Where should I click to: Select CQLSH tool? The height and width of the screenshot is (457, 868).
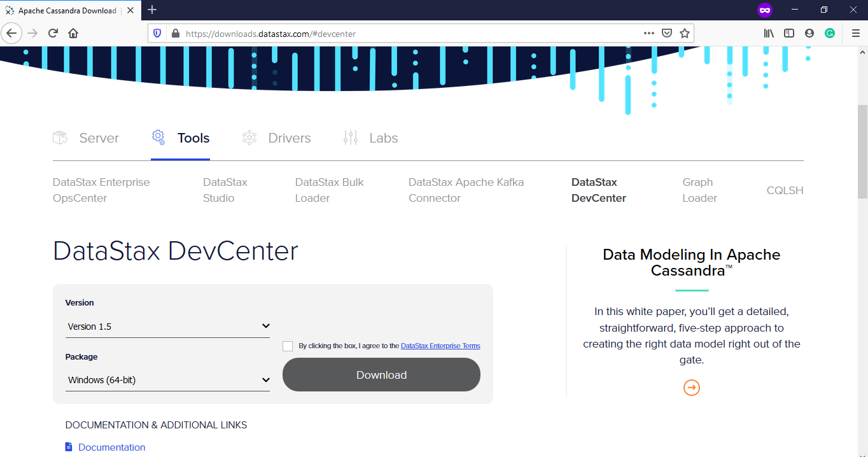pyautogui.click(x=785, y=190)
